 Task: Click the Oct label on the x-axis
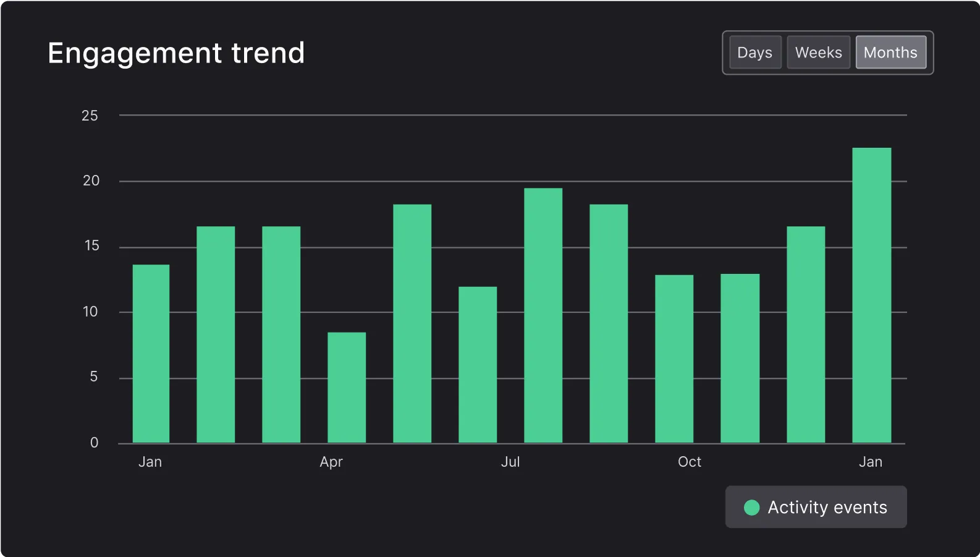point(689,462)
